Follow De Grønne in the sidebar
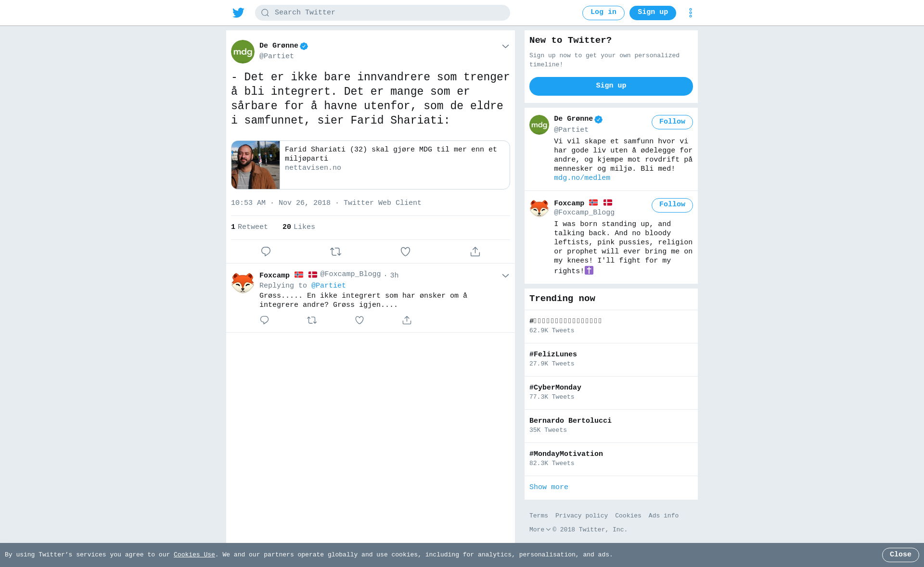The width and height of the screenshot is (924, 567). 672,122
